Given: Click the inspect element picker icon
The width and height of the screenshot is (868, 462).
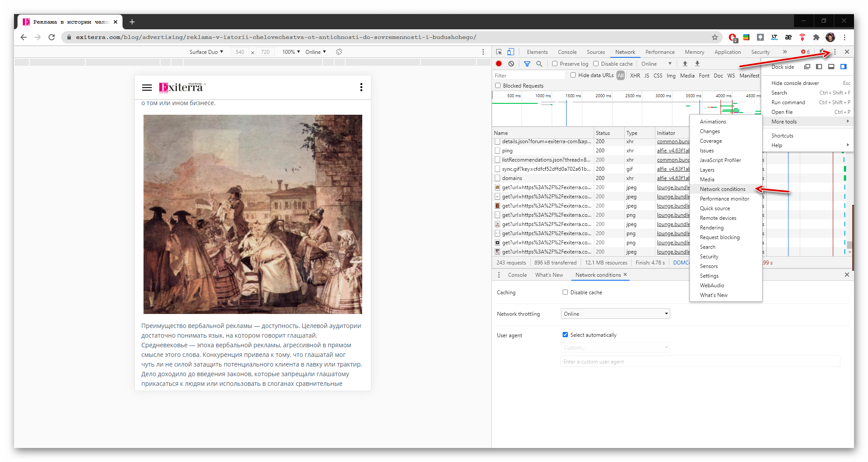Looking at the screenshot, I should [499, 52].
